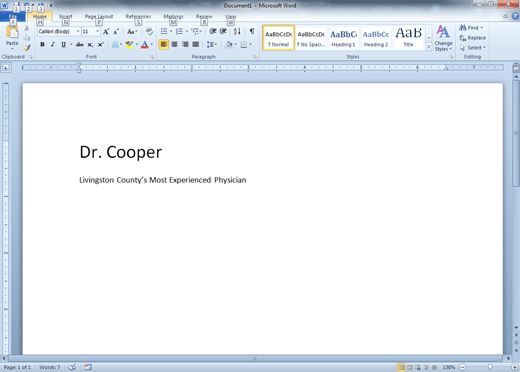Image resolution: width=520 pixels, height=372 pixels.
Task: Apply yellow text highlight color
Action: pyautogui.click(x=129, y=44)
